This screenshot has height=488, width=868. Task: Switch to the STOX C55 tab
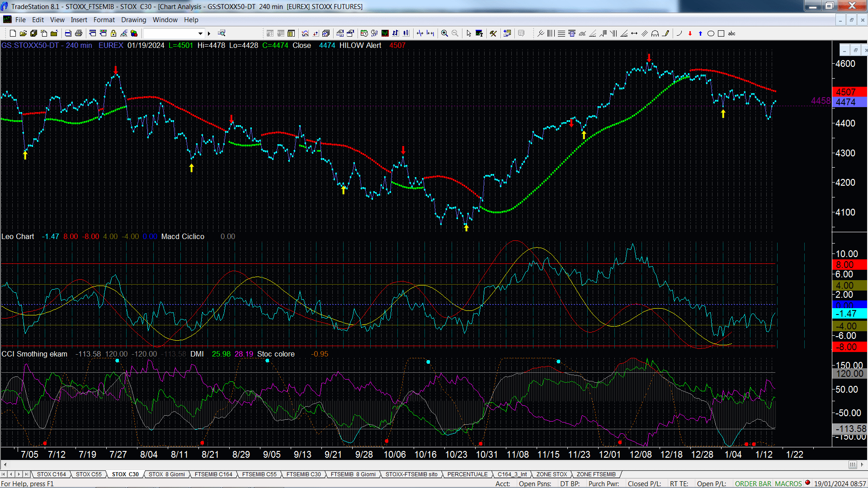point(89,474)
